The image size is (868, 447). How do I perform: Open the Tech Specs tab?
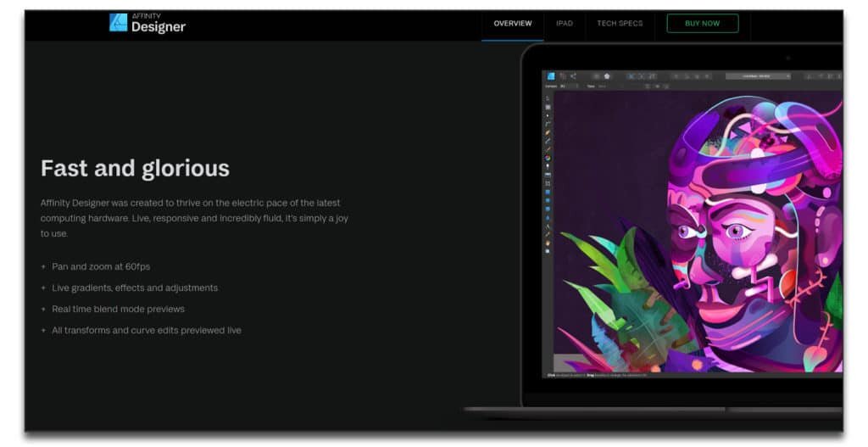pyautogui.click(x=620, y=23)
